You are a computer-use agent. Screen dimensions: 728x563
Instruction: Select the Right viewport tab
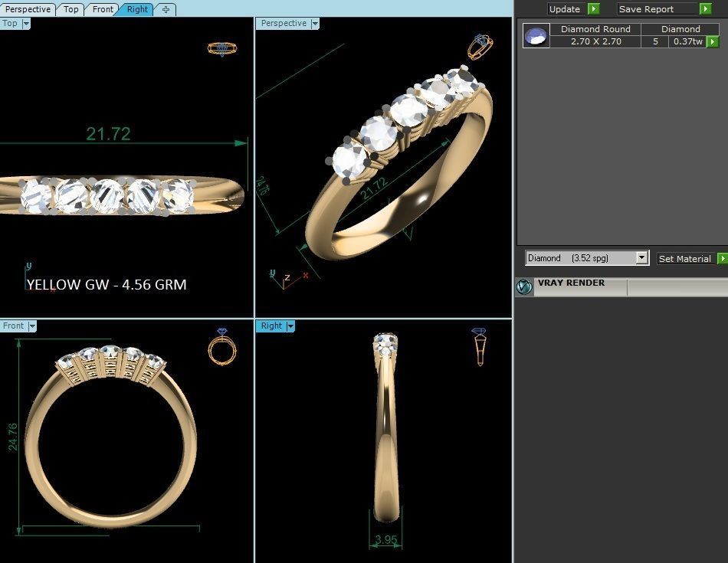coord(137,9)
